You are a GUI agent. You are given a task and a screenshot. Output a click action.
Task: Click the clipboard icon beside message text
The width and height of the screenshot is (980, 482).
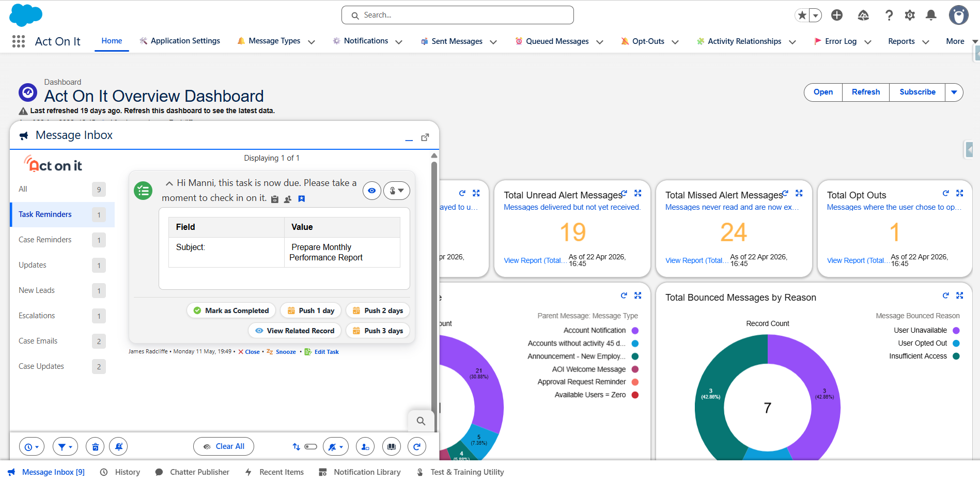click(x=275, y=199)
